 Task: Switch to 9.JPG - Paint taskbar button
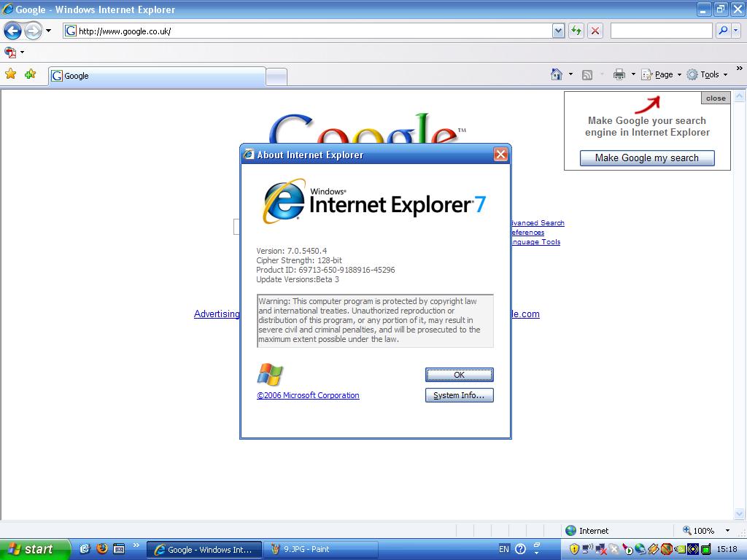pyautogui.click(x=321, y=550)
